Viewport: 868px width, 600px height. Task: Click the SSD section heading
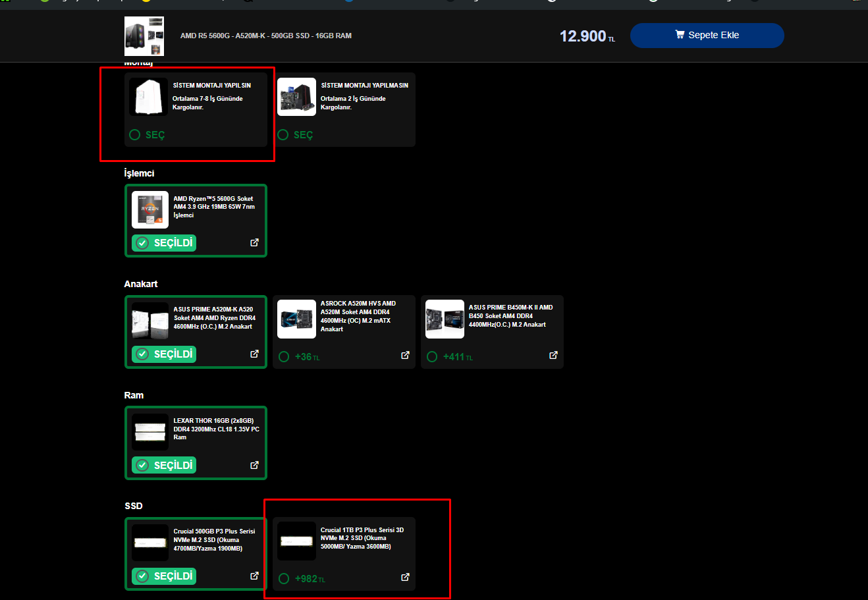click(134, 506)
